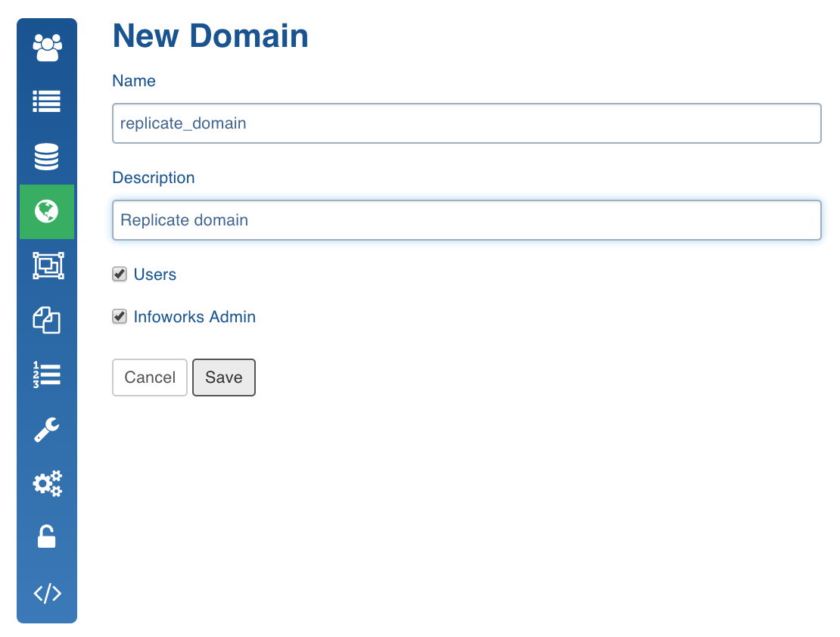Select the unlocked padlock sidebar icon
This screenshot has width=840, height=637.
tap(47, 536)
